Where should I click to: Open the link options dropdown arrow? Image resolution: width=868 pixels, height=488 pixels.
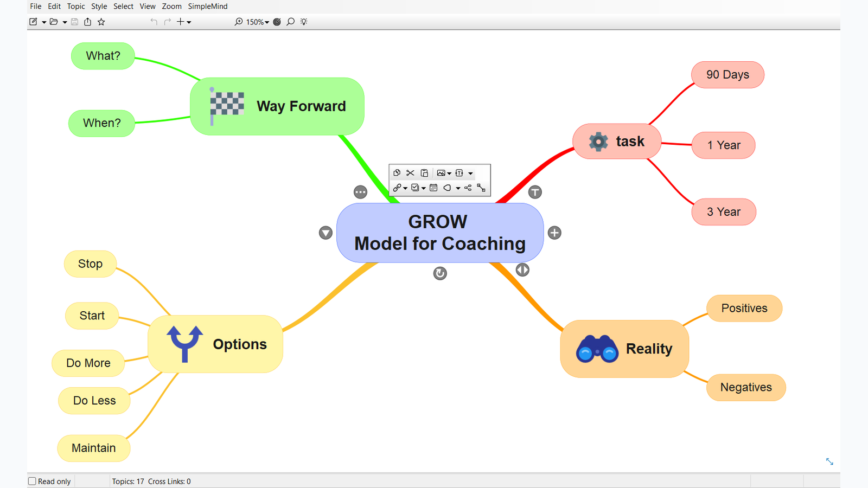coord(405,188)
